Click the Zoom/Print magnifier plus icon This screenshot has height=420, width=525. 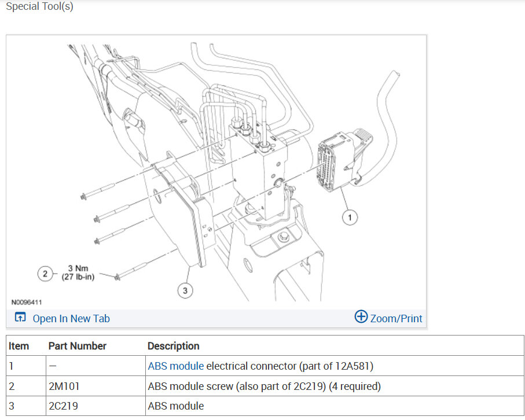coord(361,316)
